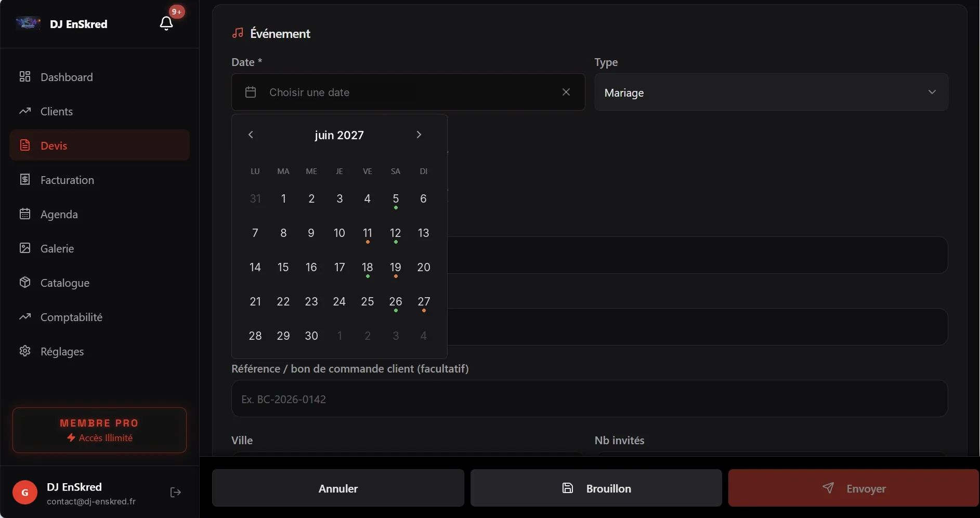Click the logout icon beside the account email
The width and height of the screenshot is (980, 518).
pyautogui.click(x=176, y=492)
